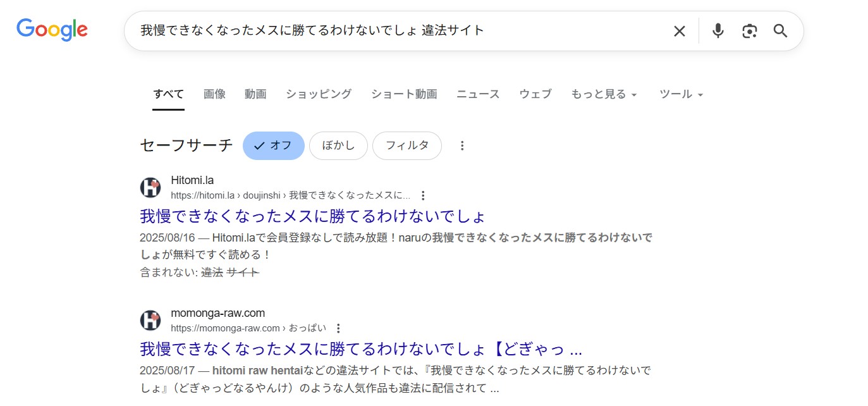
Task: Switch to the 画像 results tab
Action: point(214,94)
